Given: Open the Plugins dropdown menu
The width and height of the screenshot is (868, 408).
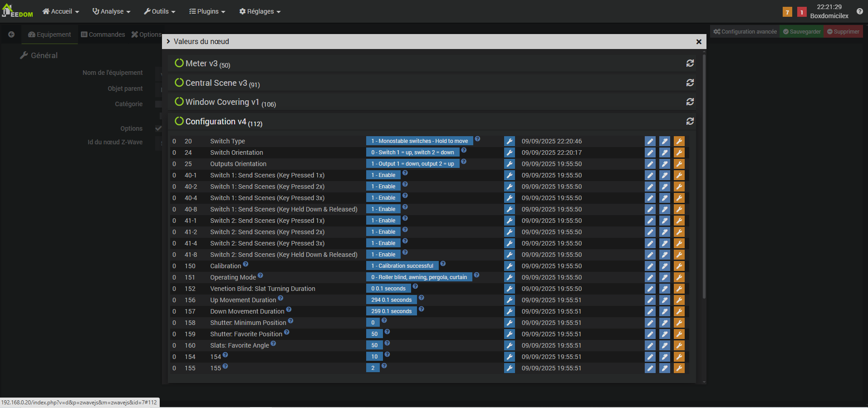Looking at the screenshot, I should tap(207, 11).
